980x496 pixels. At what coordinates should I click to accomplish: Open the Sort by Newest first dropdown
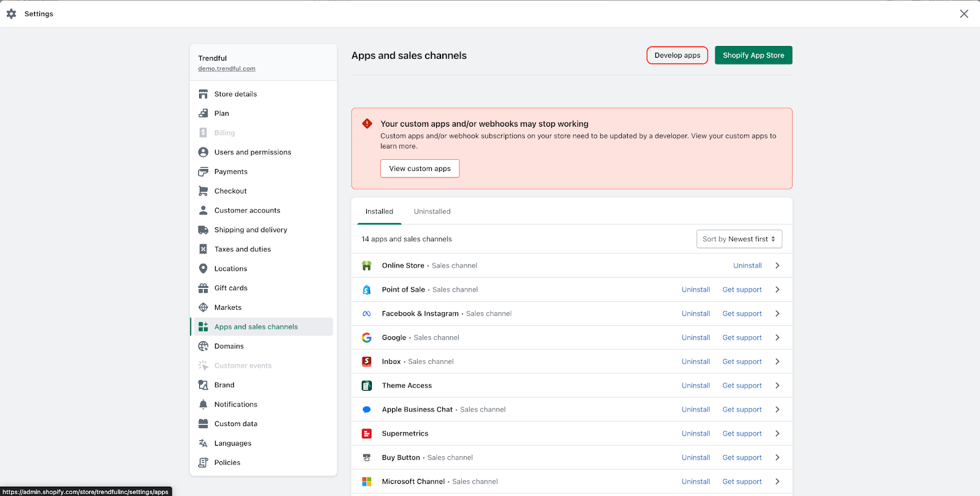coord(739,239)
